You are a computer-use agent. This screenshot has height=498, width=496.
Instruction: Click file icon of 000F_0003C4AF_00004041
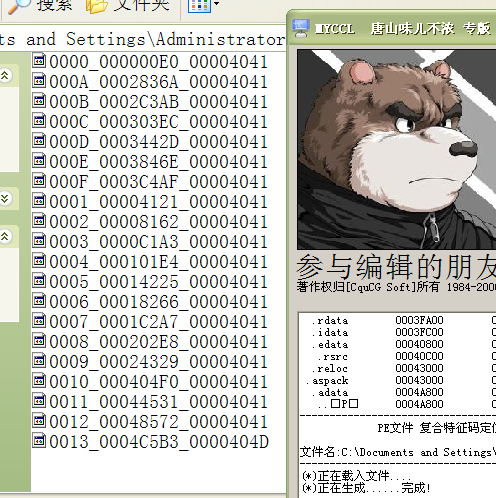(39, 180)
